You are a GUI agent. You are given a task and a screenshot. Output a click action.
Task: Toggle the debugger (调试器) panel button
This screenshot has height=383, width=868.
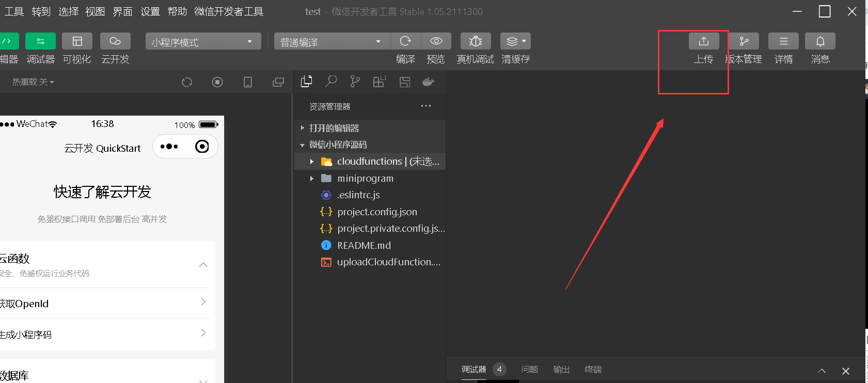(40, 41)
